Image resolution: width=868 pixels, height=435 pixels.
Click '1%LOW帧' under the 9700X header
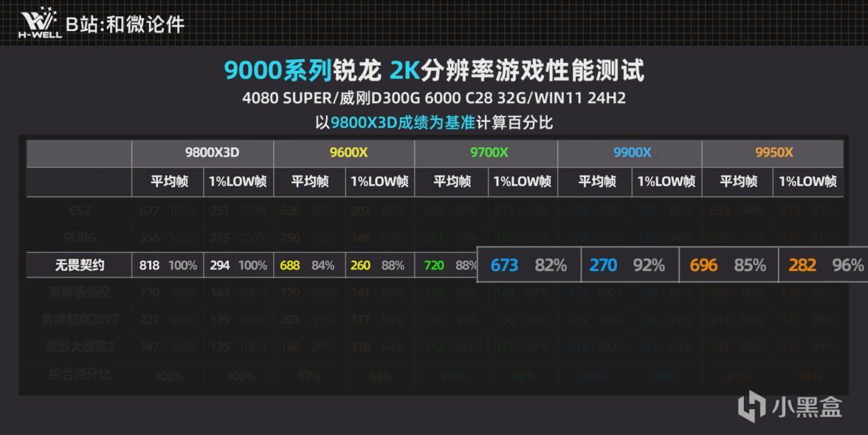522,182
